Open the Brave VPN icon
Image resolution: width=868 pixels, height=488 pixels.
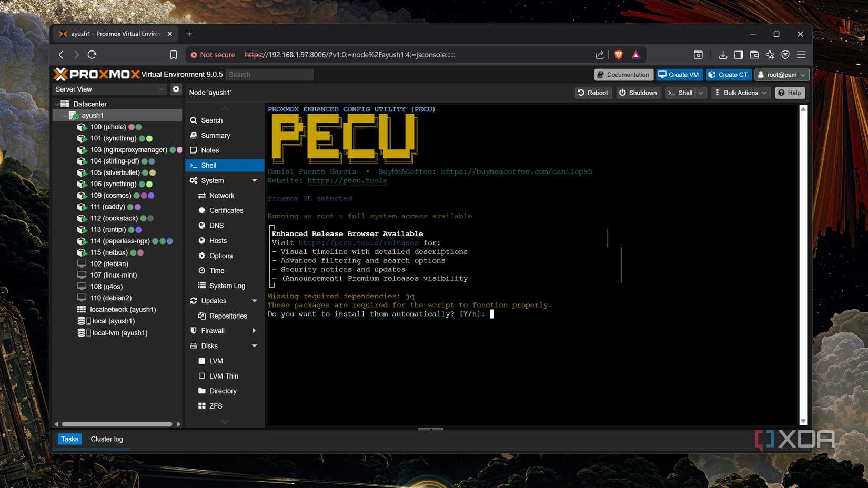click(x=785, y=55)
